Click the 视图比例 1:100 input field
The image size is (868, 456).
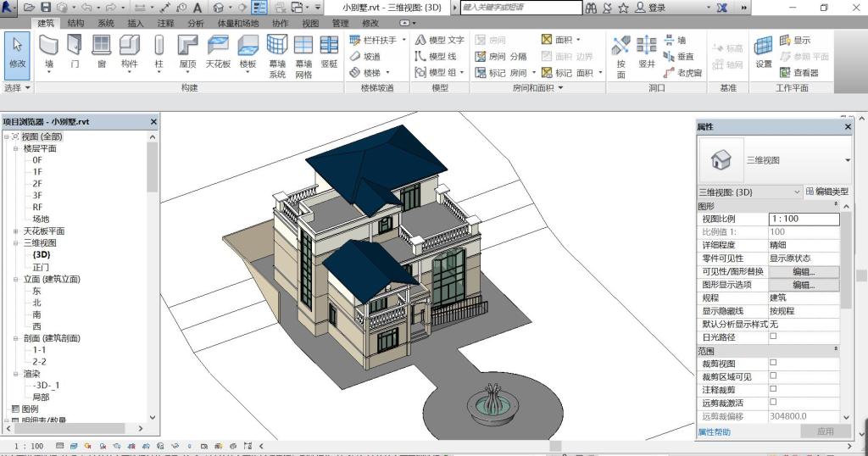tap(803, 219)
